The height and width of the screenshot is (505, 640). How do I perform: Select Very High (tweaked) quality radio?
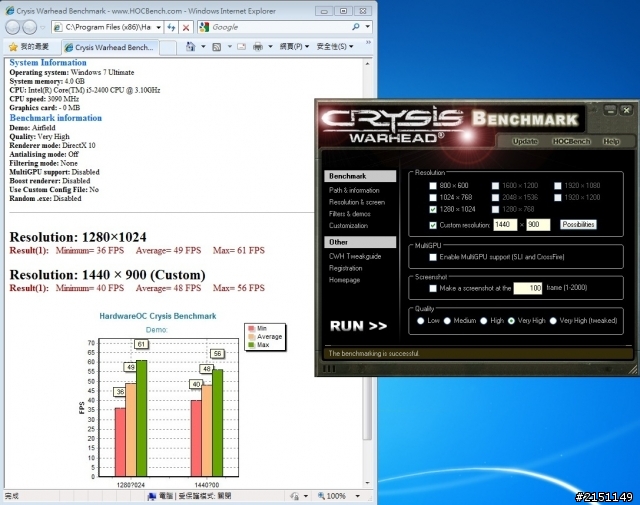coord(553,321)
